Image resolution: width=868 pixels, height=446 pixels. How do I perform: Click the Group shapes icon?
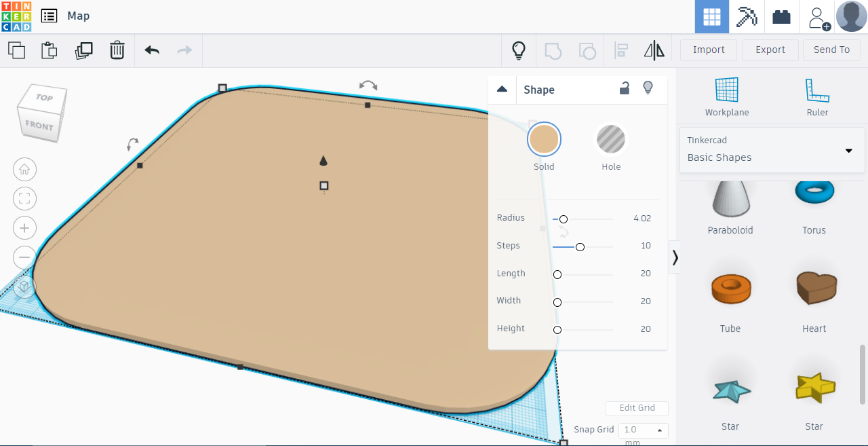(x=553, y=50)
